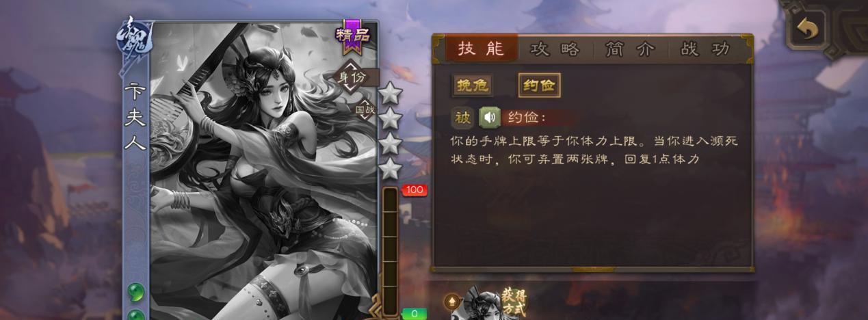Select the 约俭 skill button
This screenshot has height=320, width=868.
[x=539, y=85]
